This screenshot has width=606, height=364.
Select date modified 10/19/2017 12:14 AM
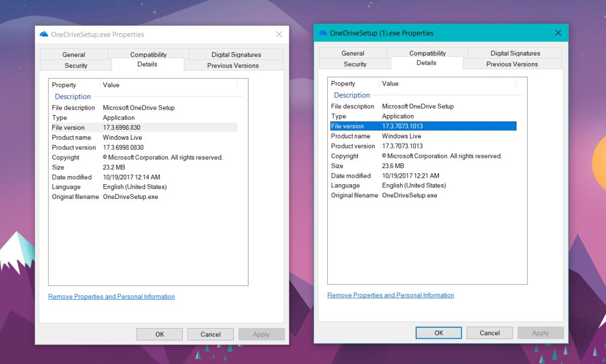(x=132, y=177)
